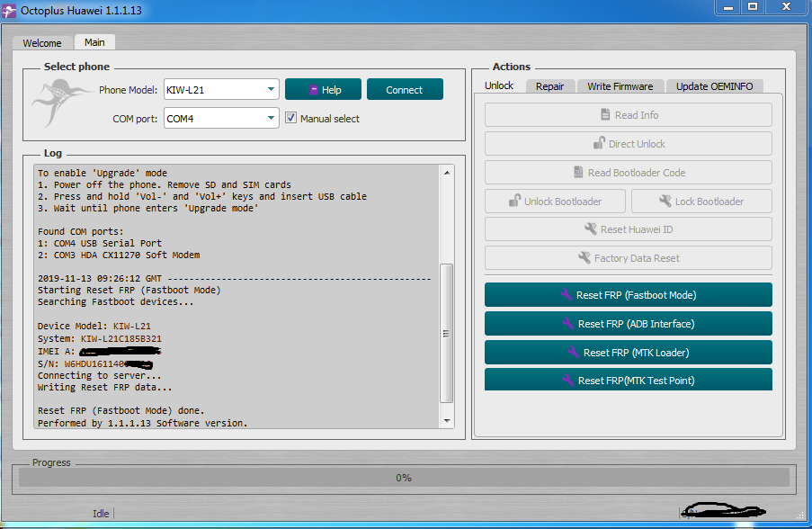Click the log scrollbar up arrow
The image size is (812, 529).
pos(446,173)
